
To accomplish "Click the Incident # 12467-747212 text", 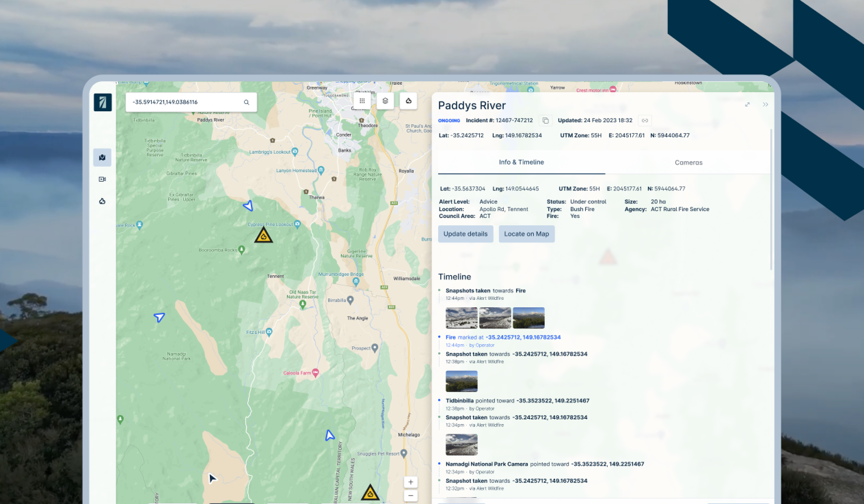I will (x=499, y=121).
